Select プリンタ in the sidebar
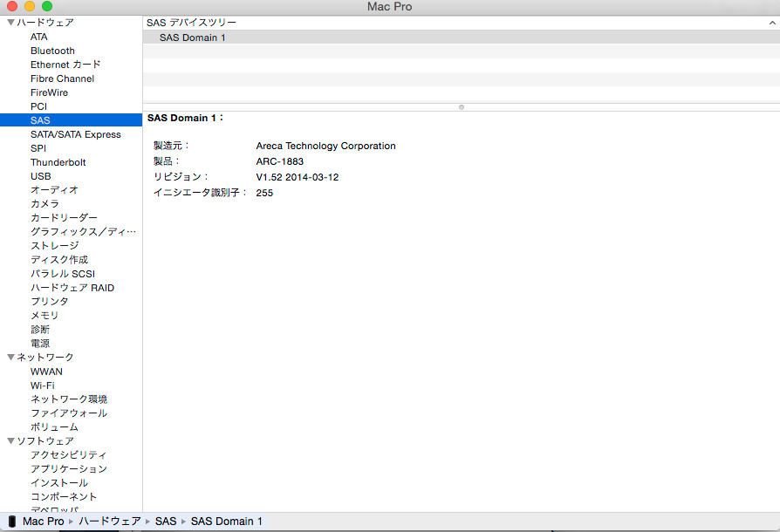Image resolution: width=780 pixels, height=532 pixels. point(50,301)
